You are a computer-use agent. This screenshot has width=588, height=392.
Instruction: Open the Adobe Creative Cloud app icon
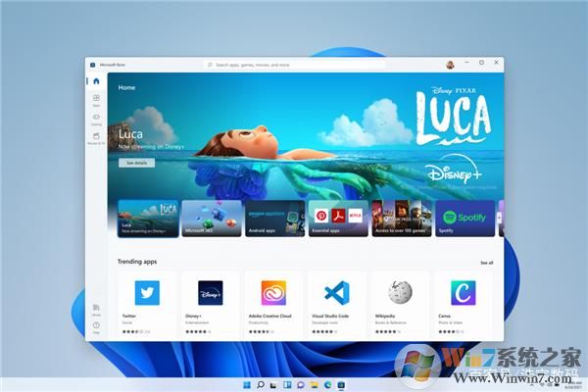pyautogui.click(x=273, y=293)
